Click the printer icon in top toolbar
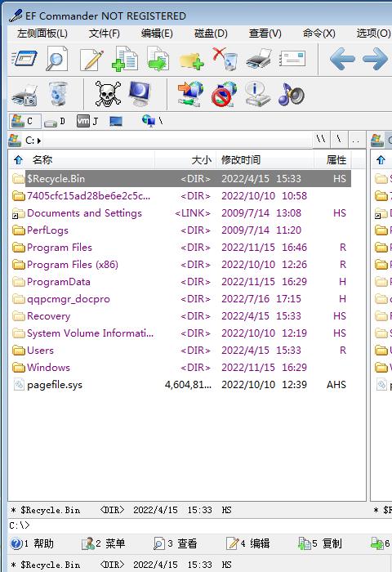The image size is (392, 572). [259, 59]
